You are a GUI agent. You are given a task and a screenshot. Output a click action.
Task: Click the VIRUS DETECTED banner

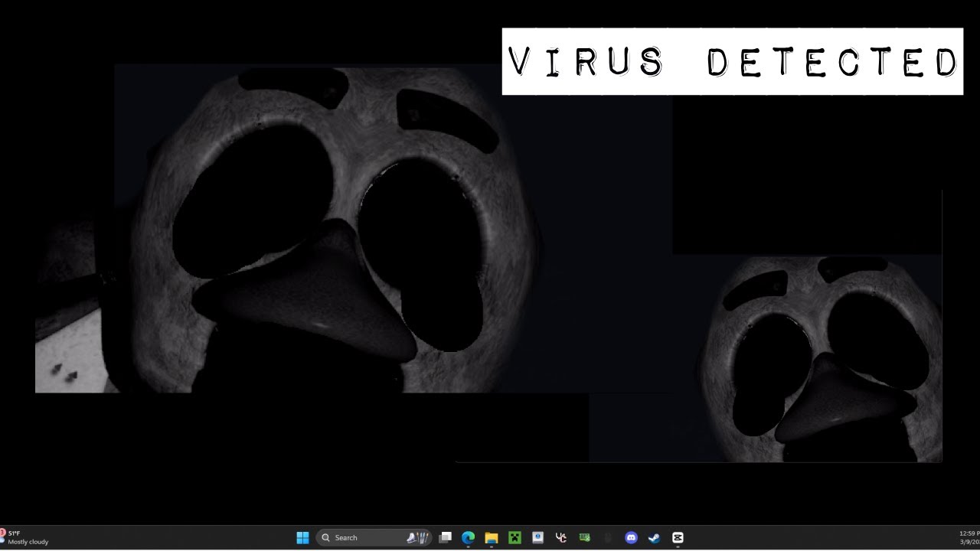732,61
